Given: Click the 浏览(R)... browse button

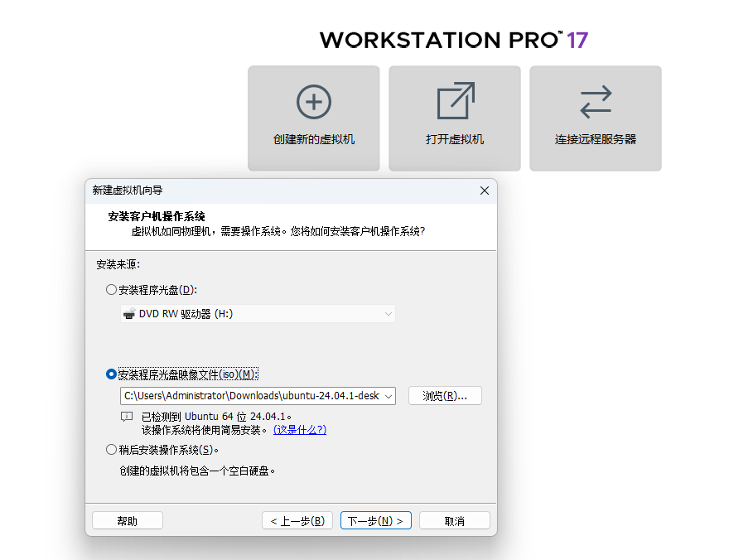Looking at the screenshot, I should pyautogui.click(x=445, y=396).
